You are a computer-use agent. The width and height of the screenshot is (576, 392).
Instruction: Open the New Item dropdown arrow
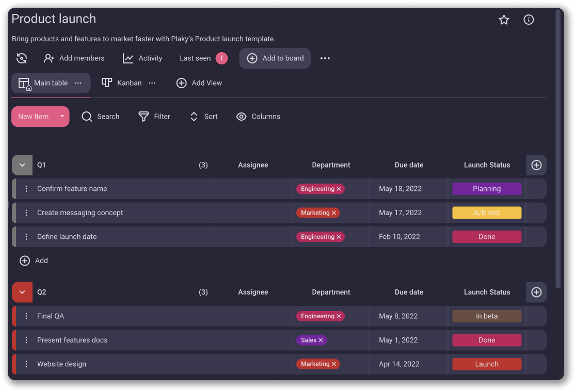pos(62,117)
